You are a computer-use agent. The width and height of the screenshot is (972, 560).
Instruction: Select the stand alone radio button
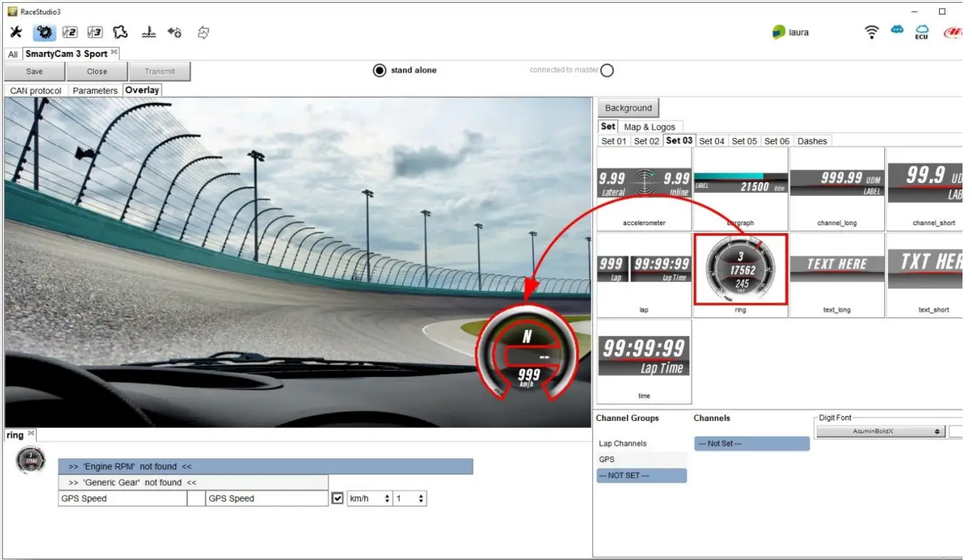[x=380, y=70]
